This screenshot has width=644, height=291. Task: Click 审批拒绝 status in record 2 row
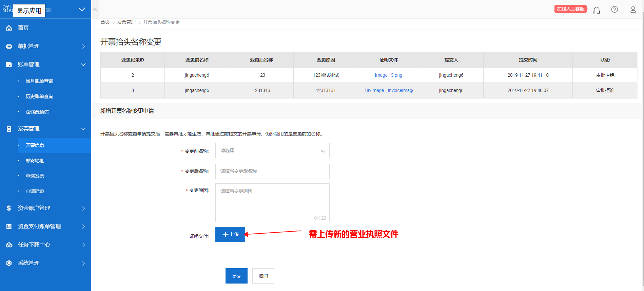click(605, 75)
